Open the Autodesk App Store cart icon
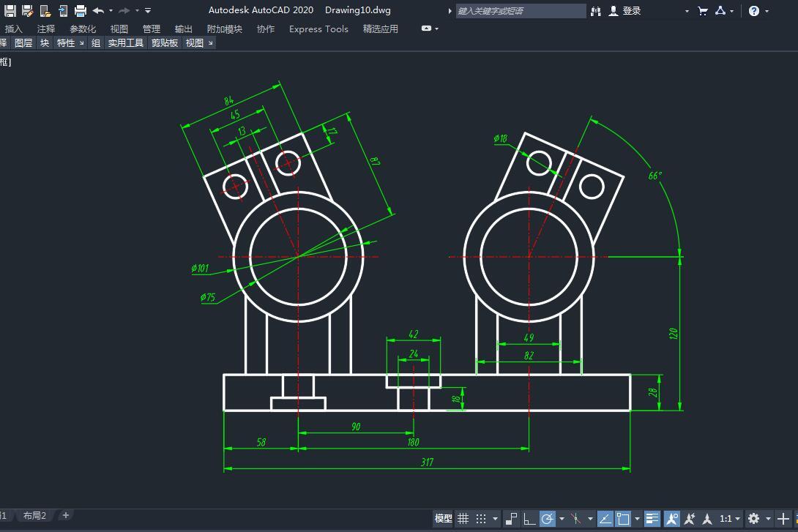The image size is (798, 532). (703, 11)
